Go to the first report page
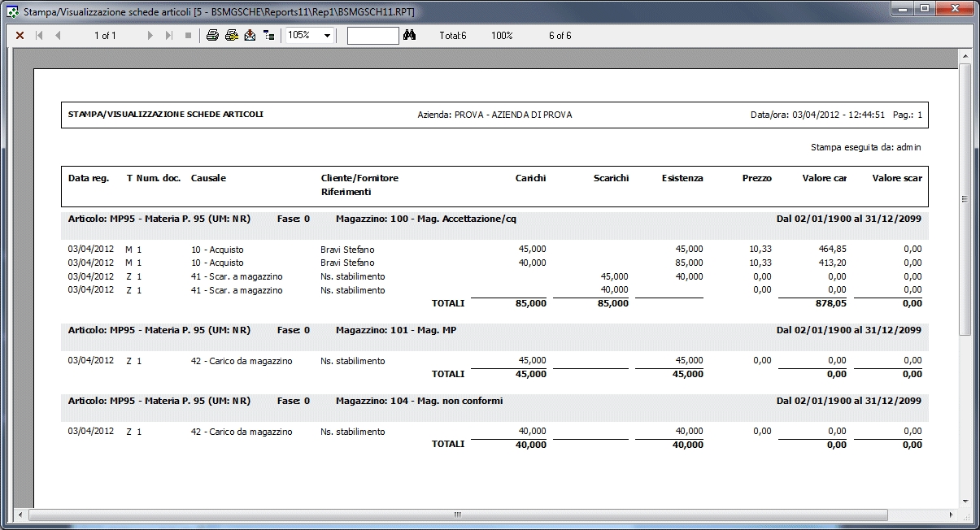 (39, 36)
